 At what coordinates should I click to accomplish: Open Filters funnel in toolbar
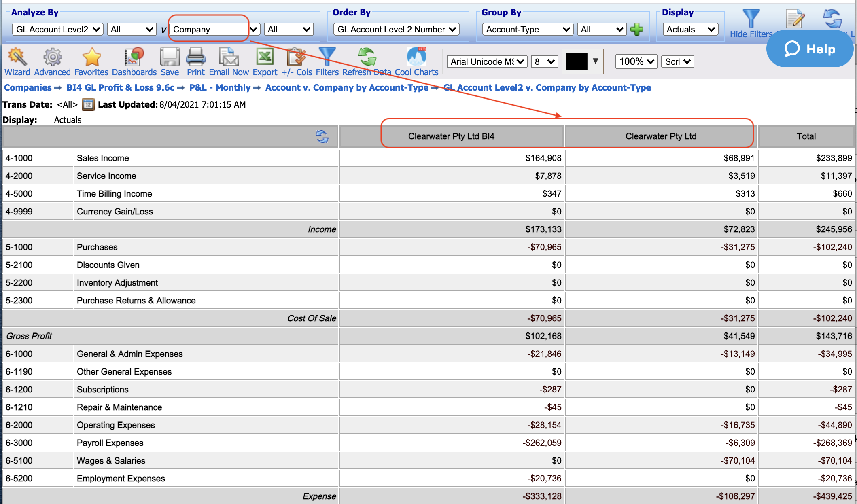(327, 61)
